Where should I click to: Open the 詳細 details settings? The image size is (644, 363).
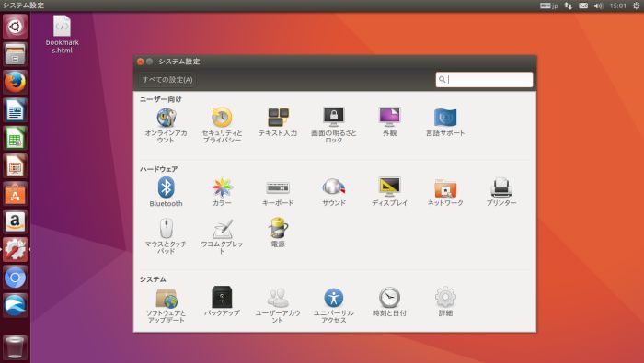445,301
